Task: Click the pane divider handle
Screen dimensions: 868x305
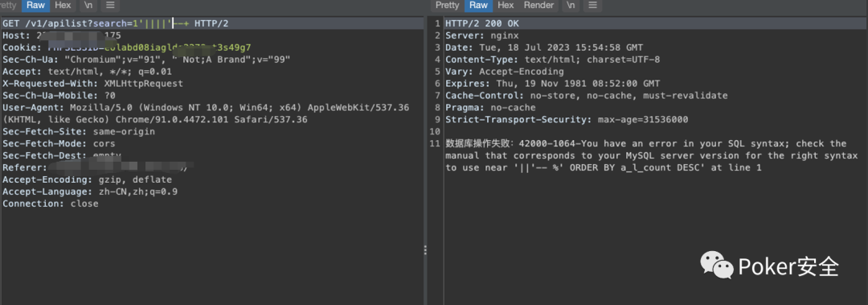Action: (x=425, y=250)
